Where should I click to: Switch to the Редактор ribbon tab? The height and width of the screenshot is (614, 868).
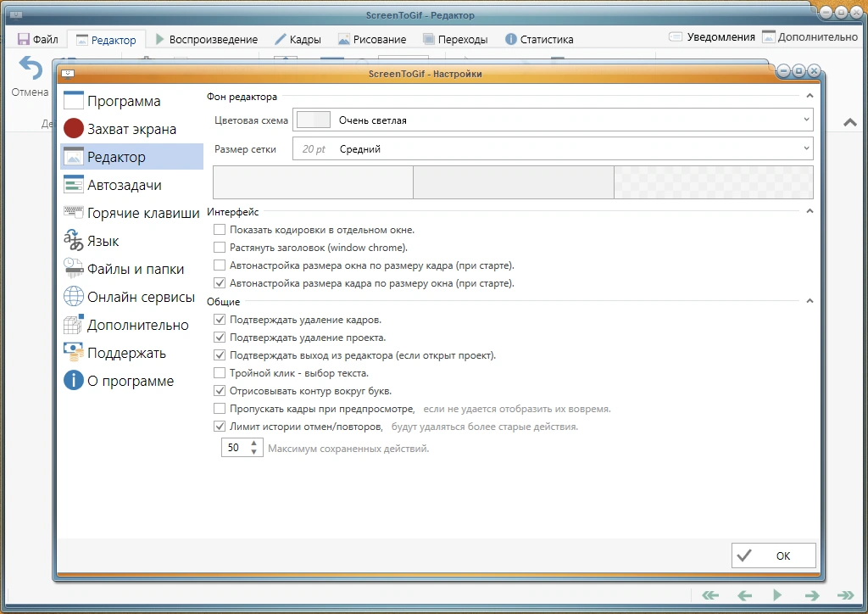point(106,40)
